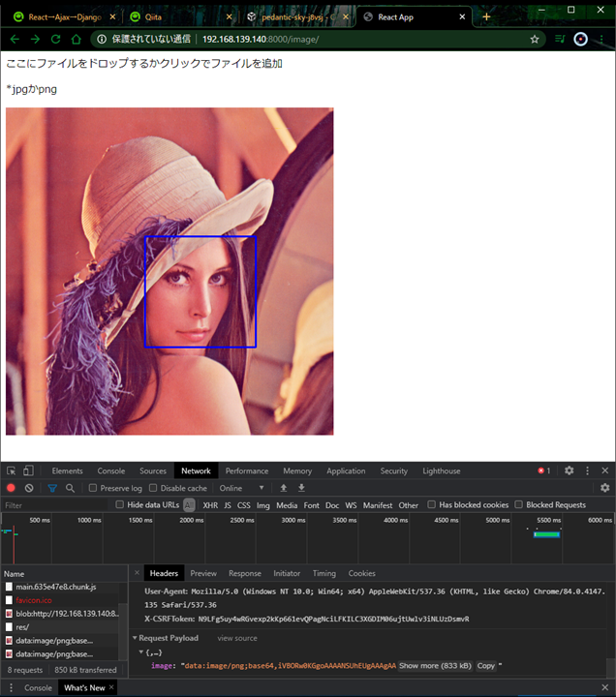616x697 pixels.
Task: Toggle the network filter funnel icon
Action: [52, 488]
